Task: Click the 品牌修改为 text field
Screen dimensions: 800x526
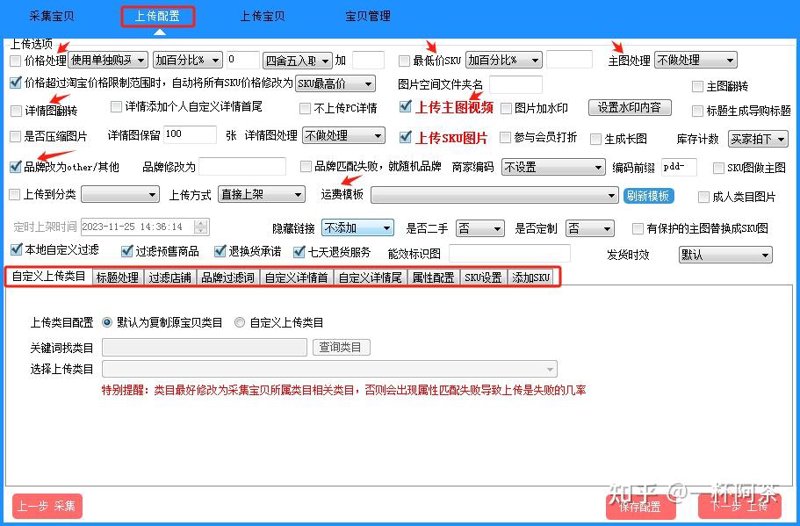Action: tap(242, 167)
